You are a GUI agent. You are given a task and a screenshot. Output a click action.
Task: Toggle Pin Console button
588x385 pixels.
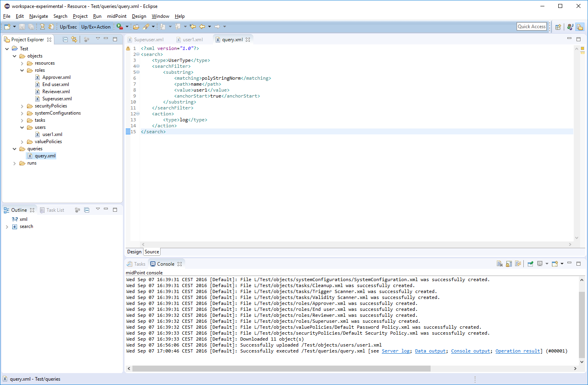530,264
